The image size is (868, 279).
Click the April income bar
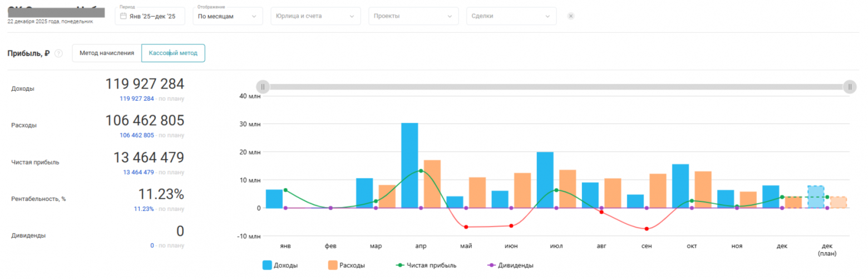tap(410, 165)
